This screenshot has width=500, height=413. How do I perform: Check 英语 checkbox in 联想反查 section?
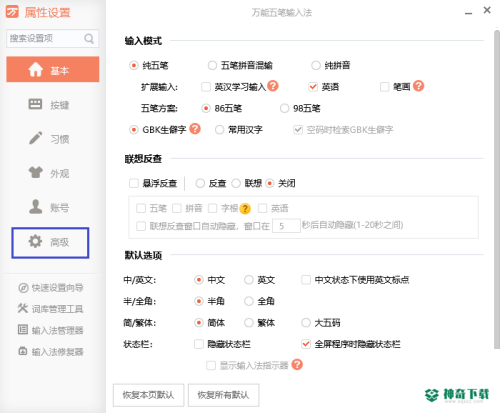point(262,208)
